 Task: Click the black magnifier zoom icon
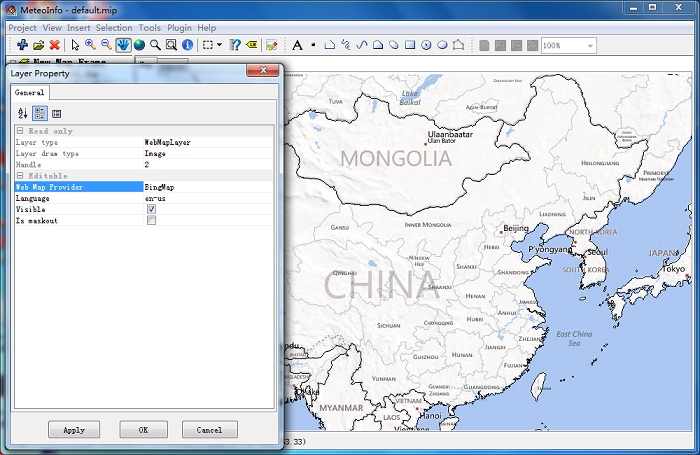(x=155, y=45)
